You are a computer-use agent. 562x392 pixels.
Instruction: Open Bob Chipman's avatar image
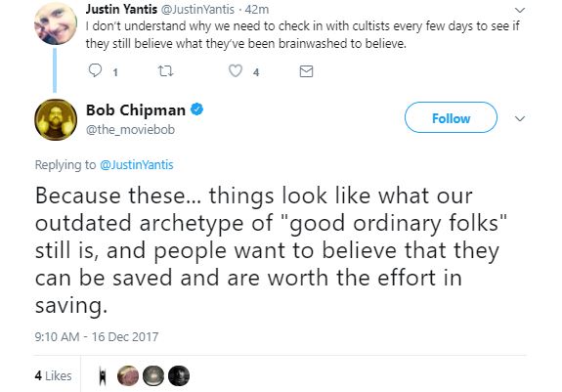tap(56, 119)
